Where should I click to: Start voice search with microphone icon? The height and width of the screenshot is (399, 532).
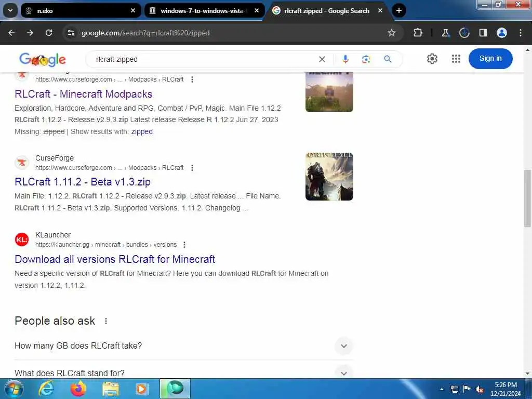345,59
